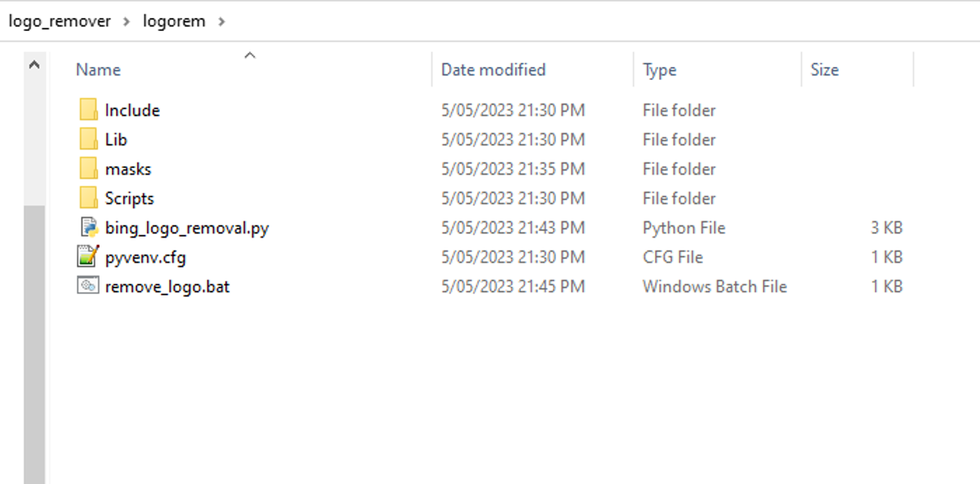Click the Include folder icon
Screen dimensions: 980x484
pos(88,110)
